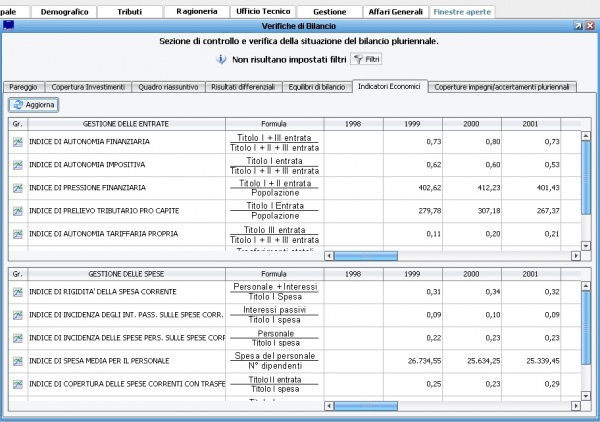Viewport: 600px width, 422px height.
Task: Click Entrate table vertical scrollbar down arrow
Action: click(x=586, y=246)
